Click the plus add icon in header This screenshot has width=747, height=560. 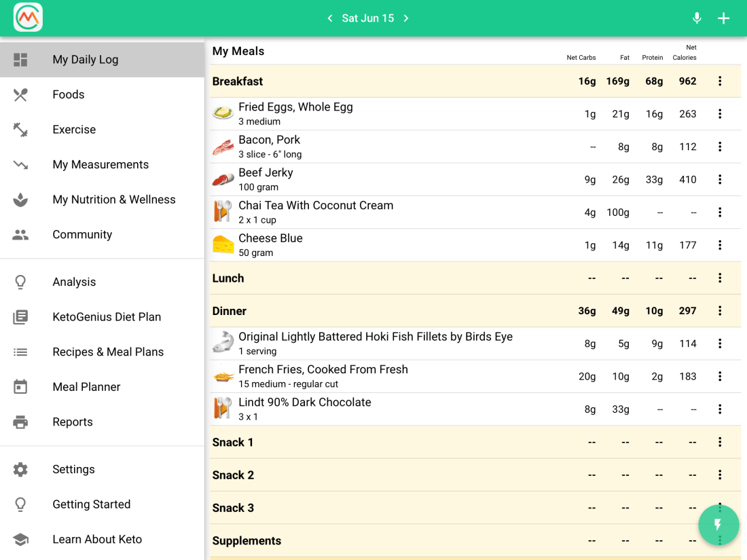tap(724, 18)
